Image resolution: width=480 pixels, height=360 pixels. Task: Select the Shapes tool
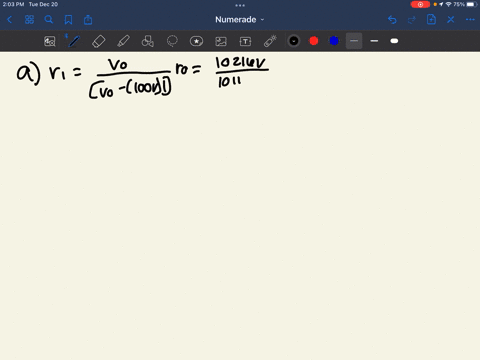(148, 41)
